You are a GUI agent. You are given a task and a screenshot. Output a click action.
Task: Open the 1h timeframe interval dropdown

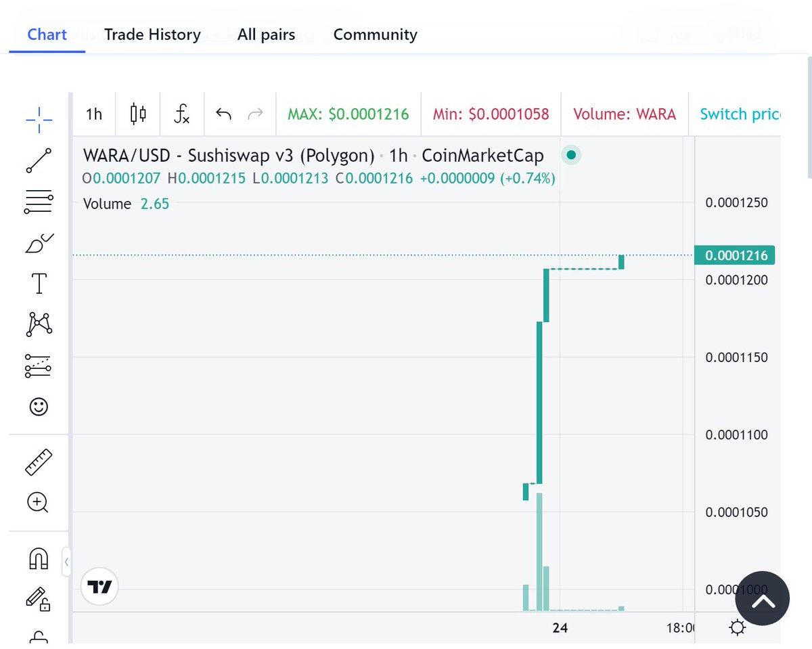(x=94, y=114)
